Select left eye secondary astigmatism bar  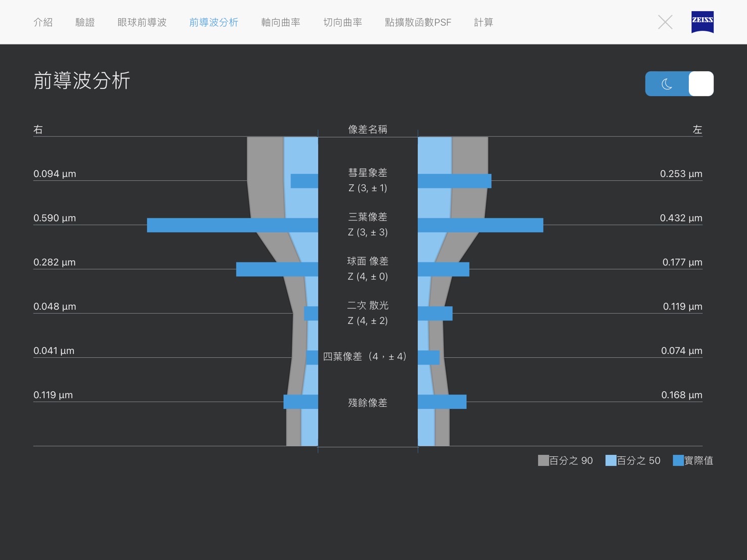pyautogui.click(x=435, y=313)
